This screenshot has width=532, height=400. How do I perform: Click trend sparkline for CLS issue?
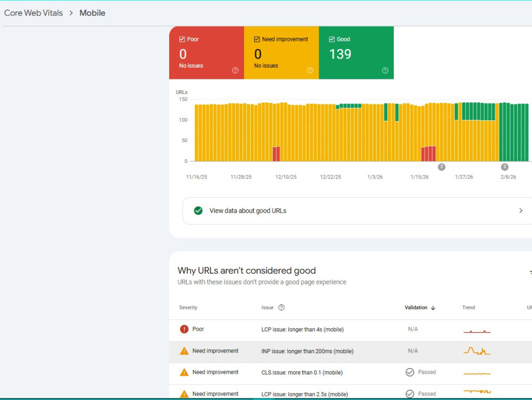pyautogui.click(x=477, y=373)
